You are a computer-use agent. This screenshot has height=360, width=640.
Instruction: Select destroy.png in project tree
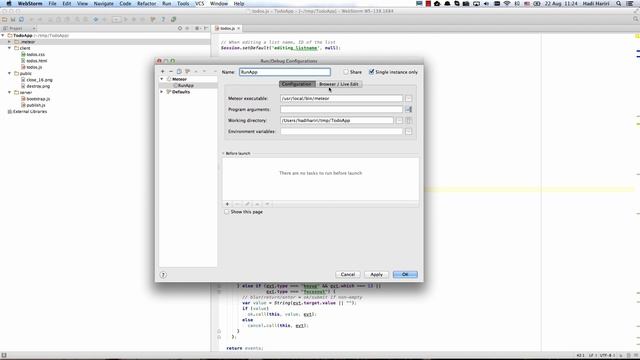pos(38,86)
